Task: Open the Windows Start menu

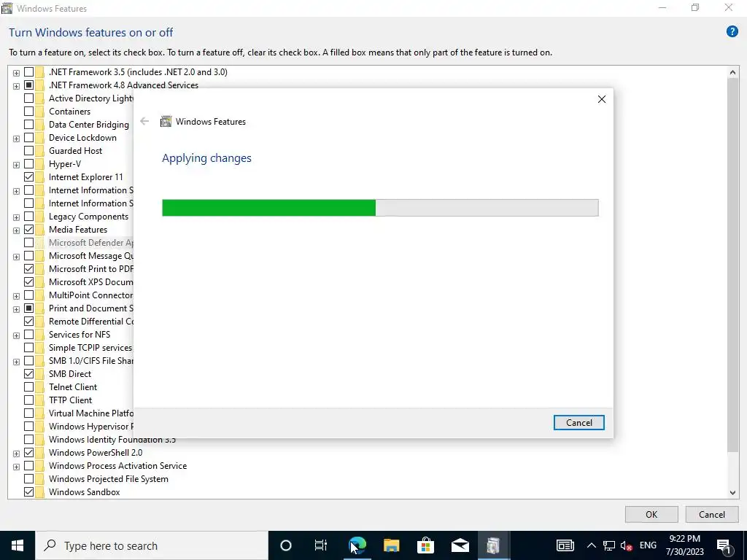Action: click(18, 545)
